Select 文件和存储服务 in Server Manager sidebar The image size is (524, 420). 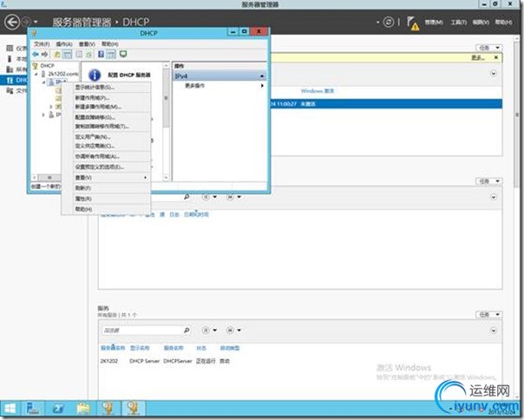[x=16, y=90]
